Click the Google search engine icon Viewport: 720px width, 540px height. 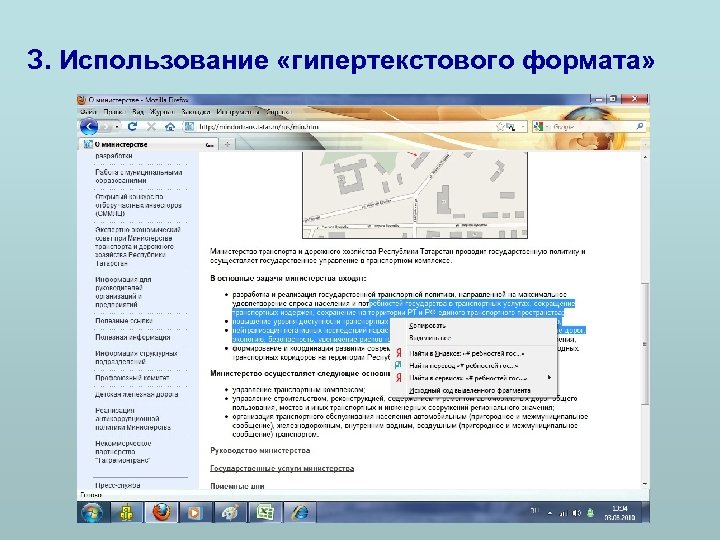tap(539, 126)
